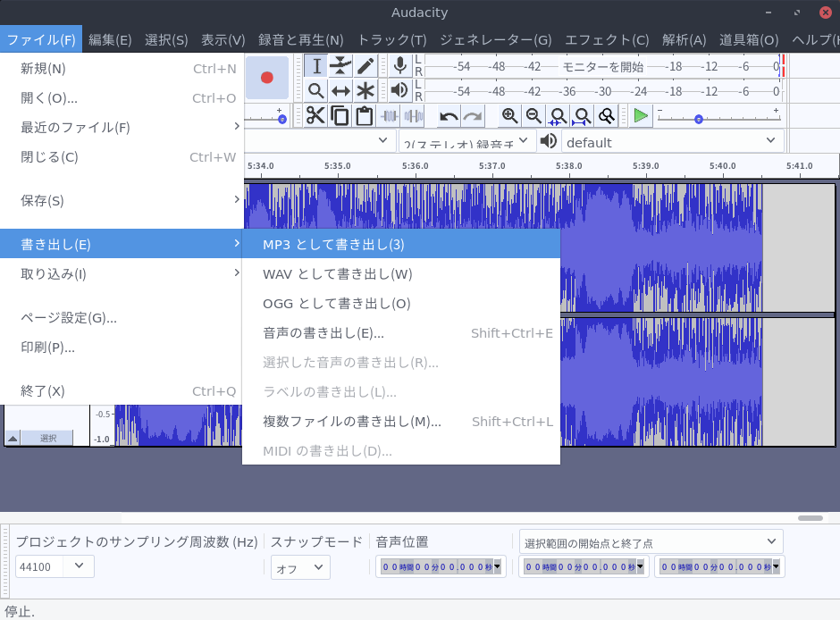Click the microphone icon for monitoring options
840x620 pixels.
400,65
